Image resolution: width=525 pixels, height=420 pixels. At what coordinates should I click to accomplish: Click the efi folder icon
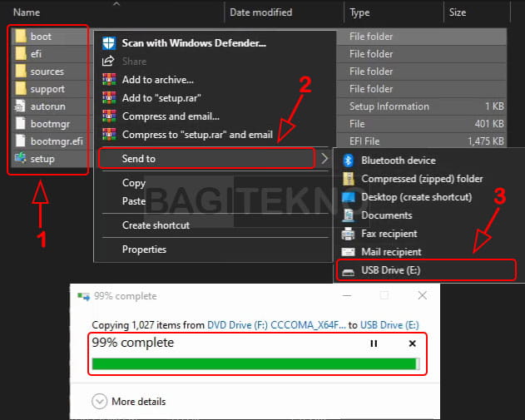tap(21, 53)
